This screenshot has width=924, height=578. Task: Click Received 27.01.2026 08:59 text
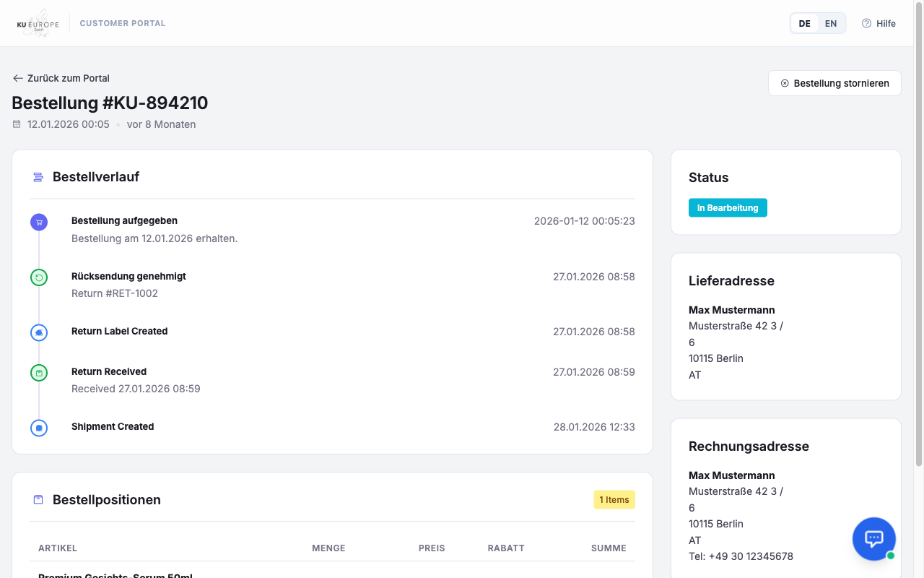tap(136, 389)
